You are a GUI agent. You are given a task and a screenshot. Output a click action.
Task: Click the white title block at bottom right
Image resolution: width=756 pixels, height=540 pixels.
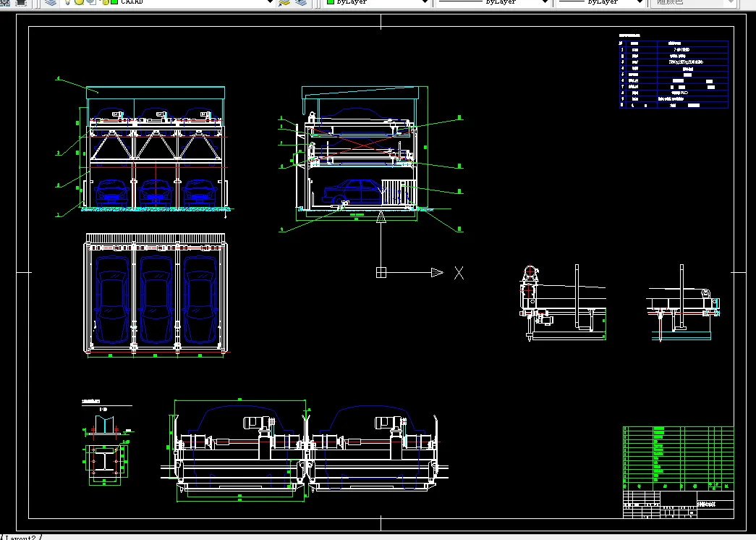tap(679, 505)
